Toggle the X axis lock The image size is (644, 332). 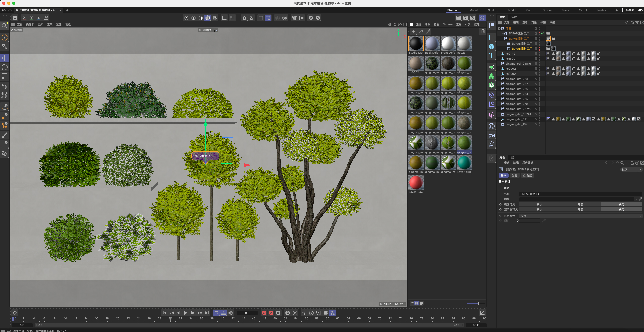(x=24, y=18)
